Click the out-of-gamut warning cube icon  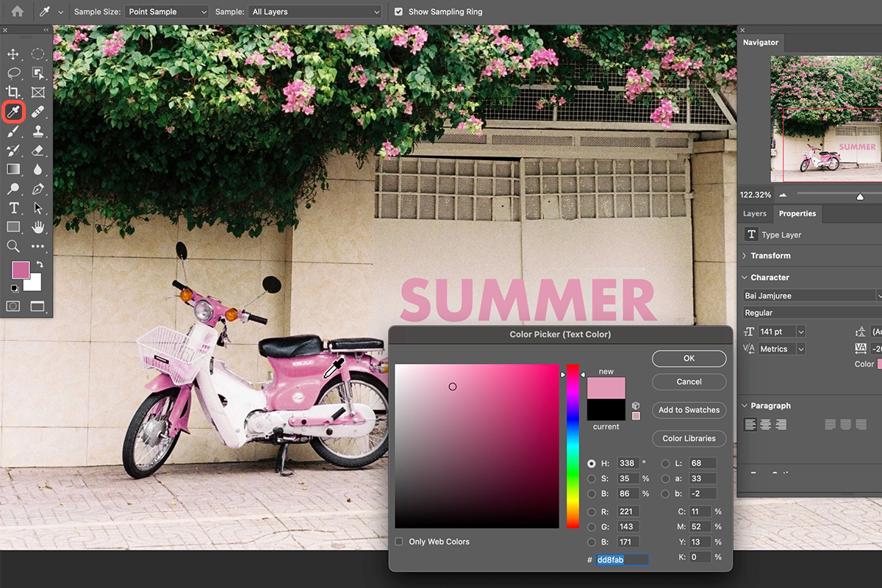point(636,406)
